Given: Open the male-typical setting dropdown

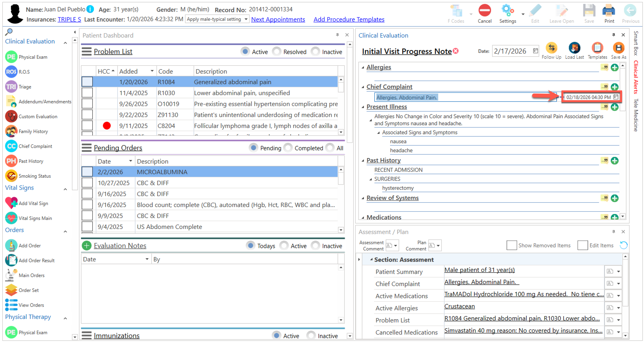Looking at the screenshot, I should click(x=246, y=19).
